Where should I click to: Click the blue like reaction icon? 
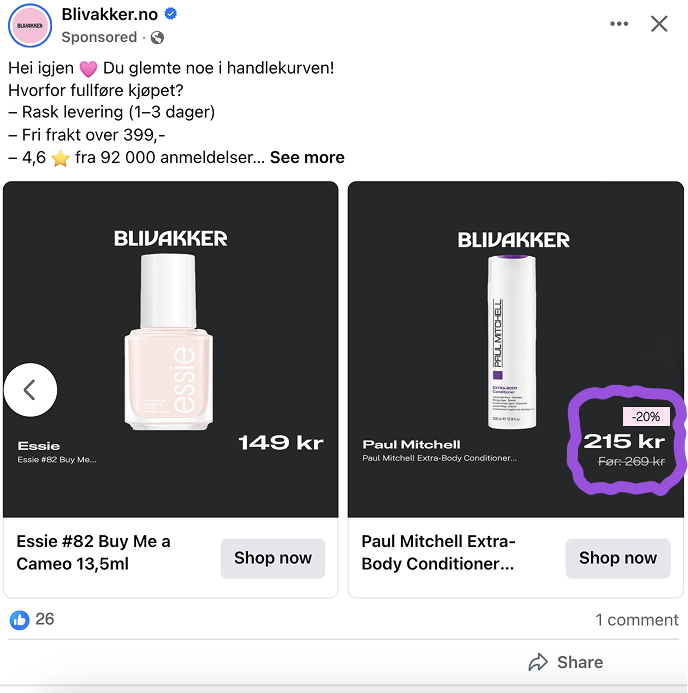[x=20, y=619]
